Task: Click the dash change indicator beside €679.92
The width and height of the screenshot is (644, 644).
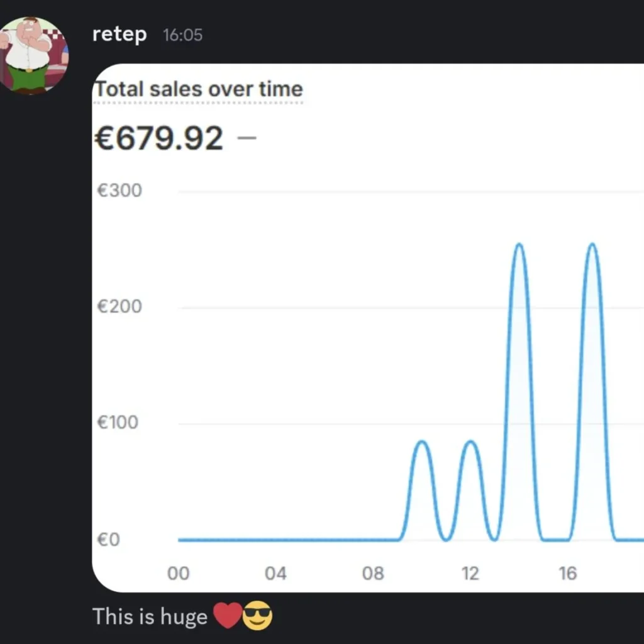Action: click(248, 138)
